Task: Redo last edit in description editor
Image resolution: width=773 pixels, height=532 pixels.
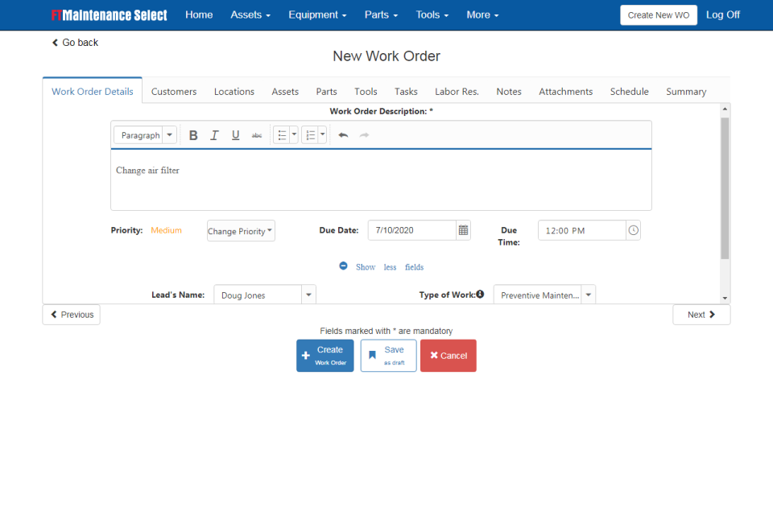Action: (x=364, y=135)
